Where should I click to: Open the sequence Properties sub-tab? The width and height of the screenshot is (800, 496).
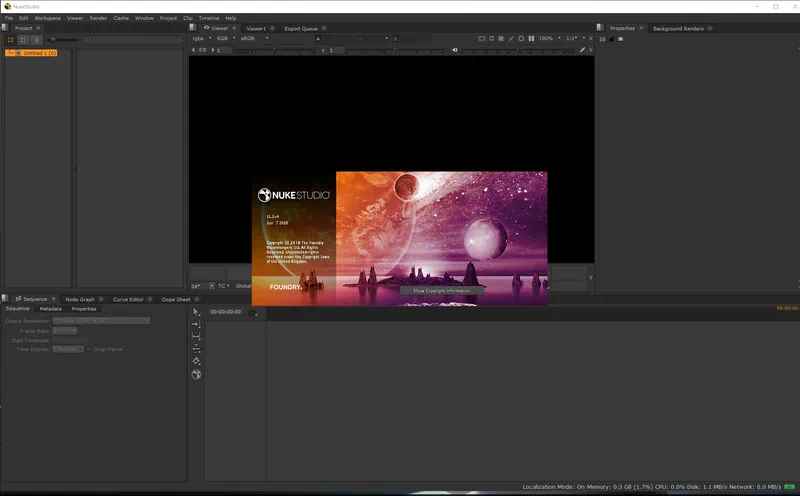pos(84,309)
